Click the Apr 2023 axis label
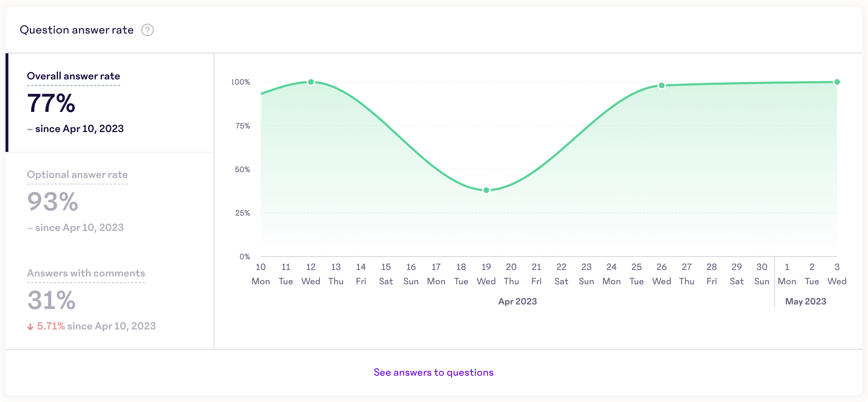 (x=518, y=301)
